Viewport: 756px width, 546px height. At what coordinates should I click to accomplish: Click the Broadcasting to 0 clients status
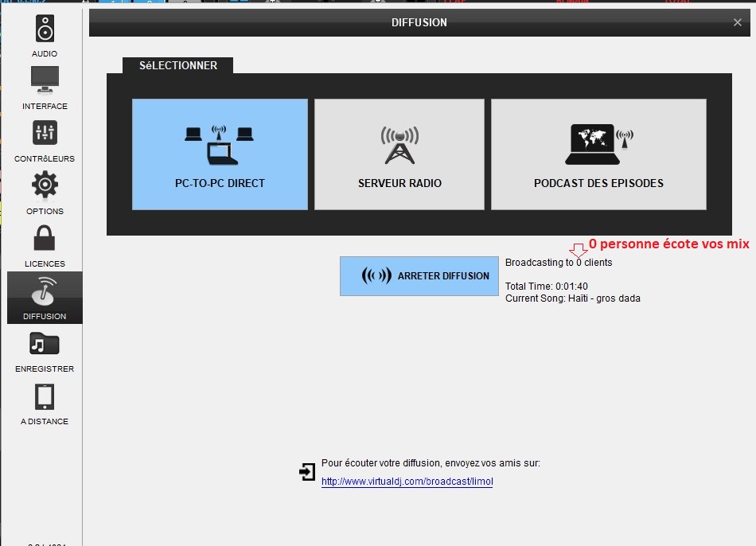point(559,262)
